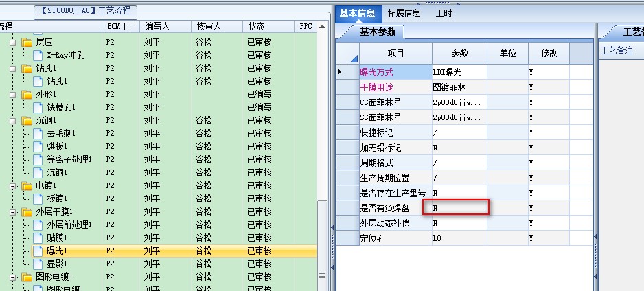Click the document icon of 外层前处理1

point(38,224)
